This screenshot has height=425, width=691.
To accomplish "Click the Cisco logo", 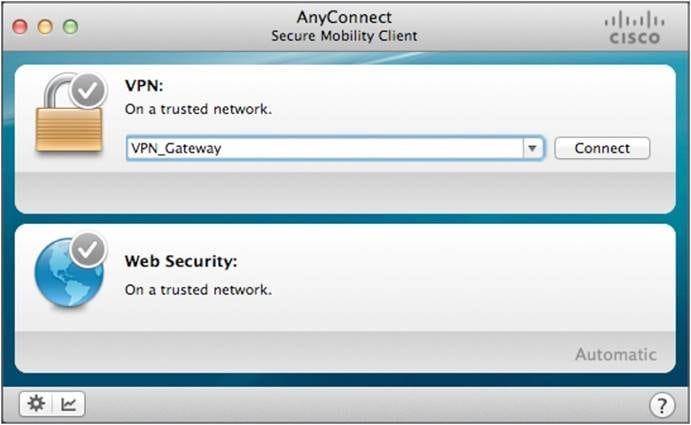I will [x=634, y=27].
